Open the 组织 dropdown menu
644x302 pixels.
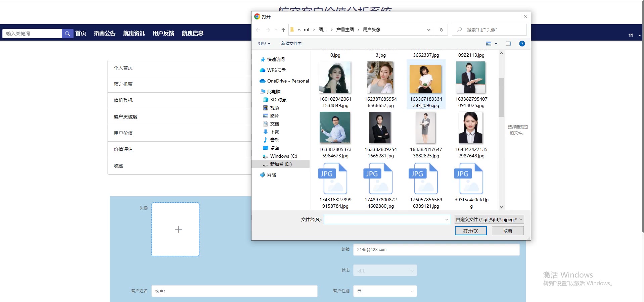pos(264,44)
